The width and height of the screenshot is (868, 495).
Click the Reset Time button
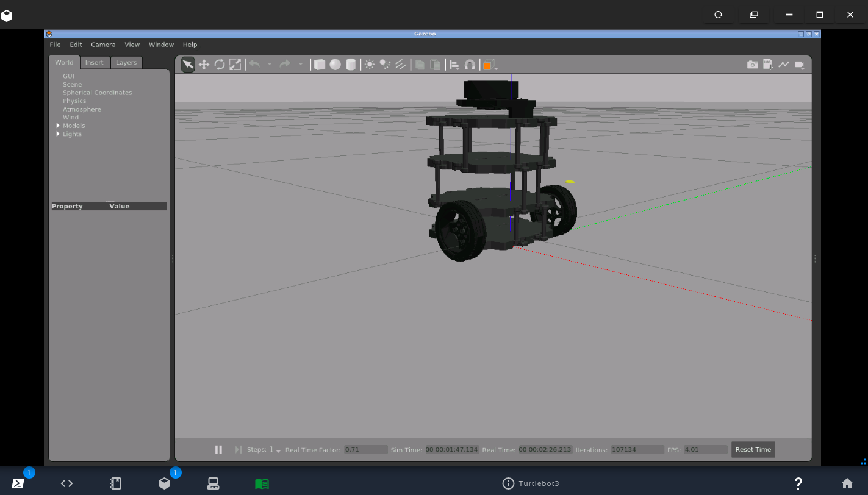(x=753, y=449)
